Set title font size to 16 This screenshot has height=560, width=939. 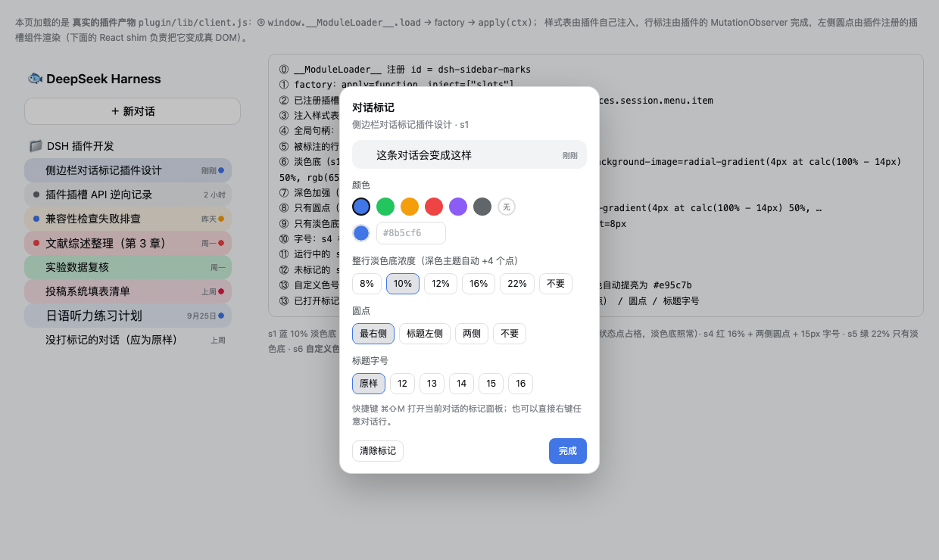click(x=520, y=384)
